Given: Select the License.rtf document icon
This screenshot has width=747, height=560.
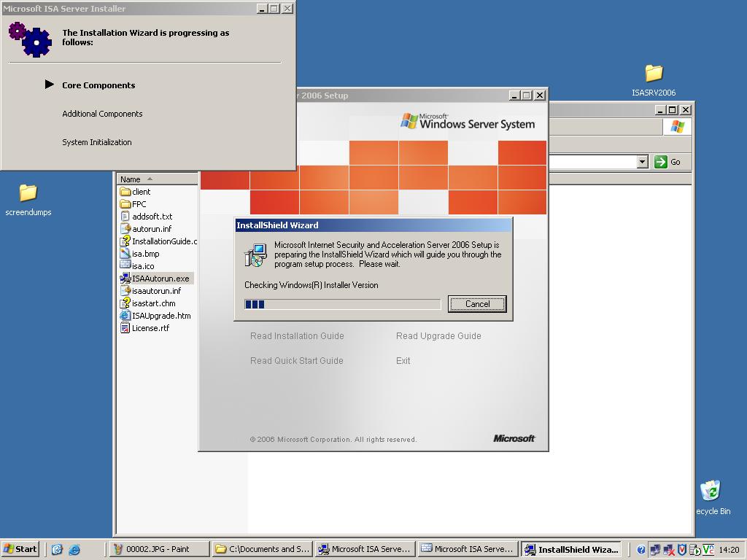Looking at the screenshot, I should point(125,327).
